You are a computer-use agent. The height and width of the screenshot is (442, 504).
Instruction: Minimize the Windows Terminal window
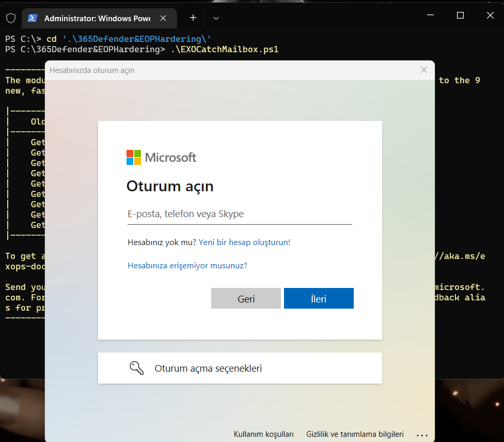pyautogui.click(x=430, y=15)
